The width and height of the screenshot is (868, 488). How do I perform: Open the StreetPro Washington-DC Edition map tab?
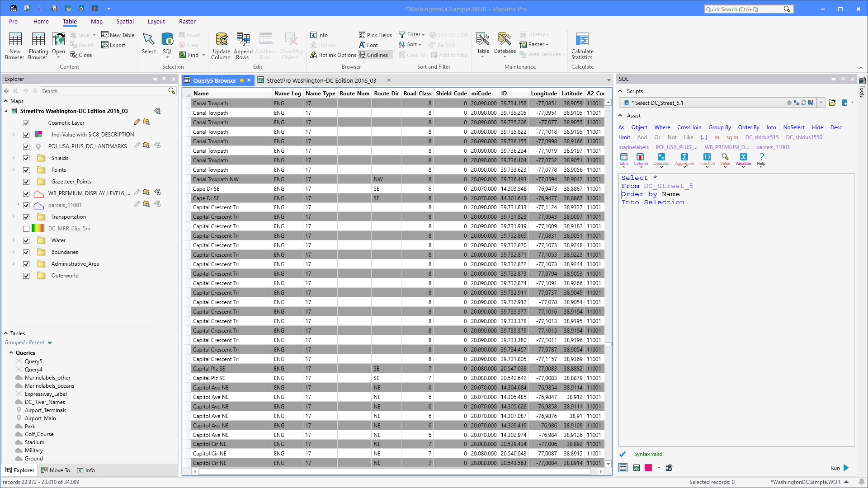[x=321, y=80]
